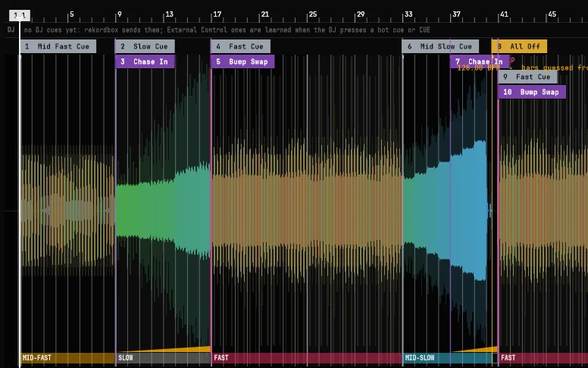Screen dimensions: 588x368
Task: Click the playhead handle labeled 1.1
Action: (20, 15)
